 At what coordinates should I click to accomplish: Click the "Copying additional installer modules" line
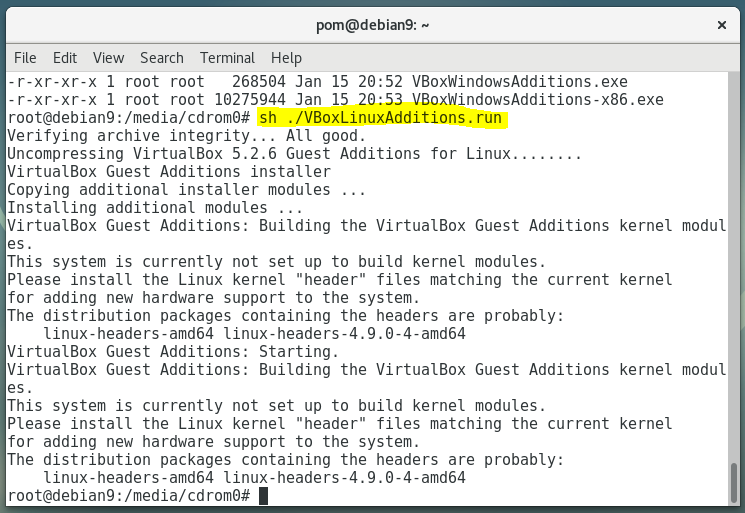point(186,190)
